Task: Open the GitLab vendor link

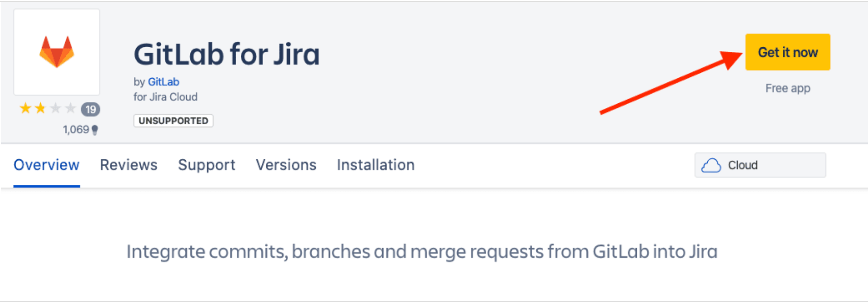Action: click(x=163, y=82)
